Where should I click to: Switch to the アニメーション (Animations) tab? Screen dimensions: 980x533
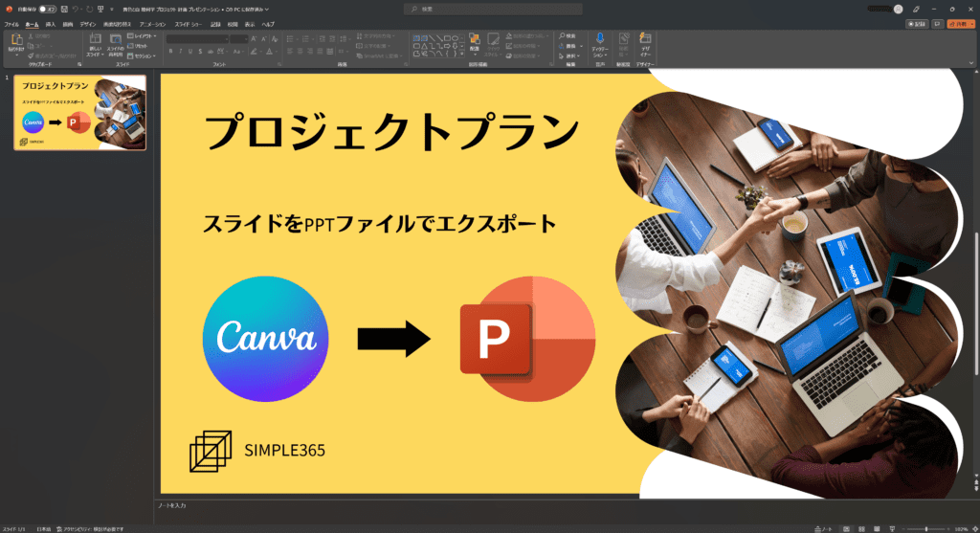pos(152,24)
